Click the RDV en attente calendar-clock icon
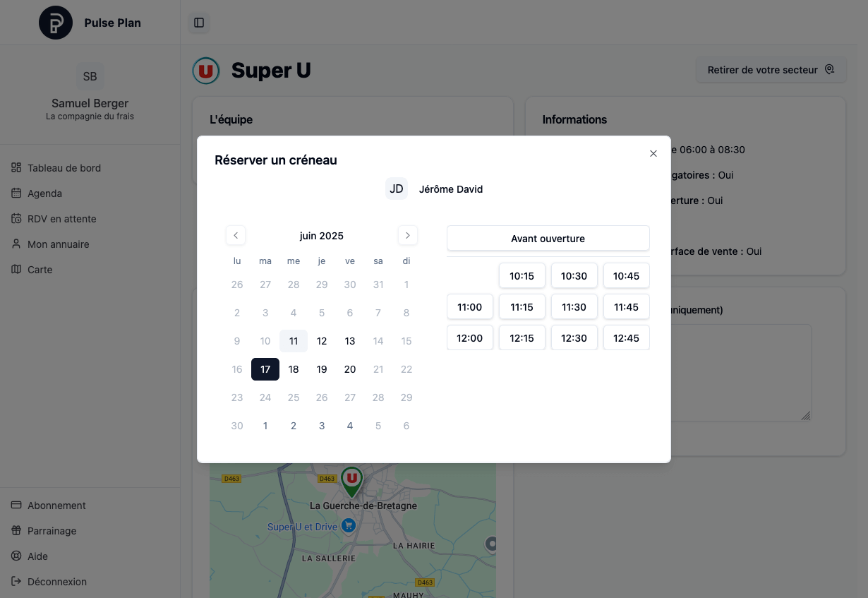The height and width of the screenshot is (598, 868). click(16, 219)
